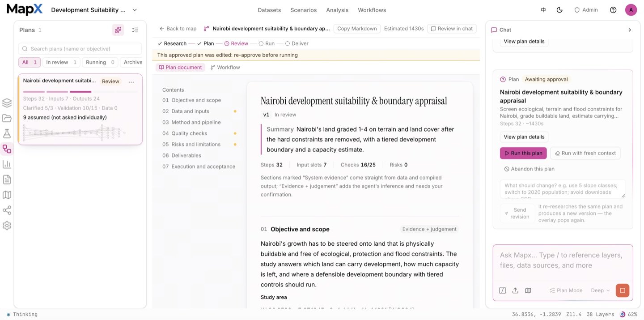This screenshot has width=644, height=320.
Task: Click the What should change revision textbox
Action: click(x=563, y=189)
